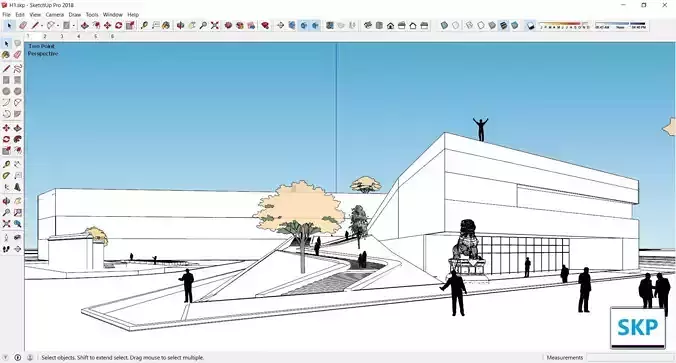Open the 3D Warehouse

(x=228, y=25)
